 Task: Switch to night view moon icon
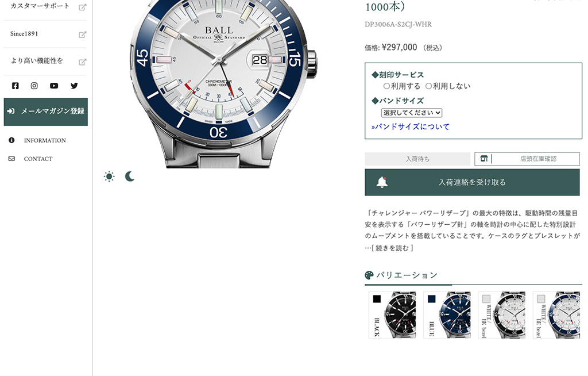pos(130,176)
